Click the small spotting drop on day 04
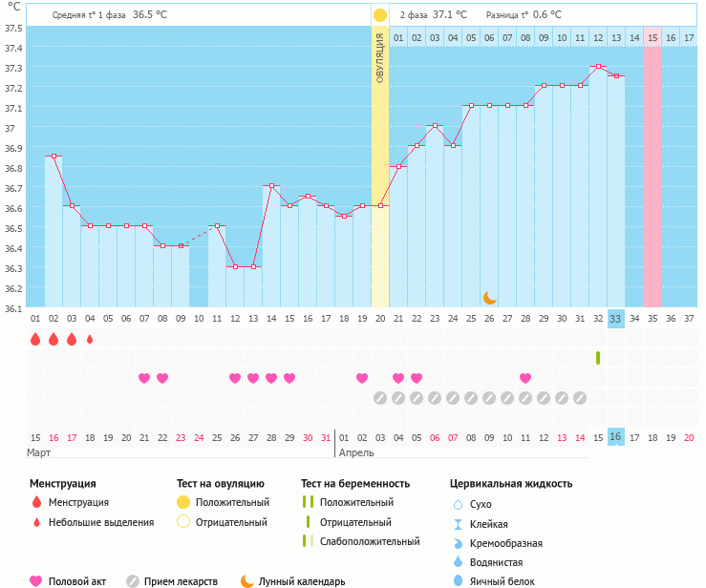The width and height of the screenshot is (706, 588). [x=90, y=339]
